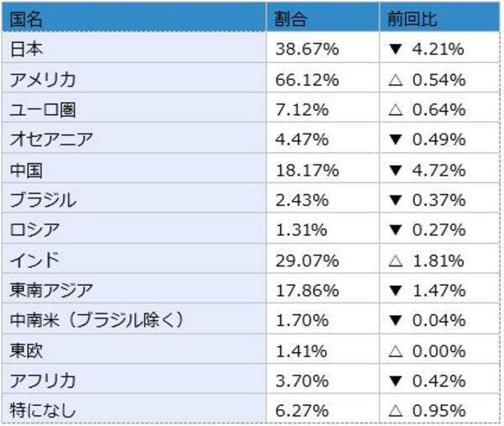
Task: Select the アメリカ 66.12% cell
Action: (307, 80)
